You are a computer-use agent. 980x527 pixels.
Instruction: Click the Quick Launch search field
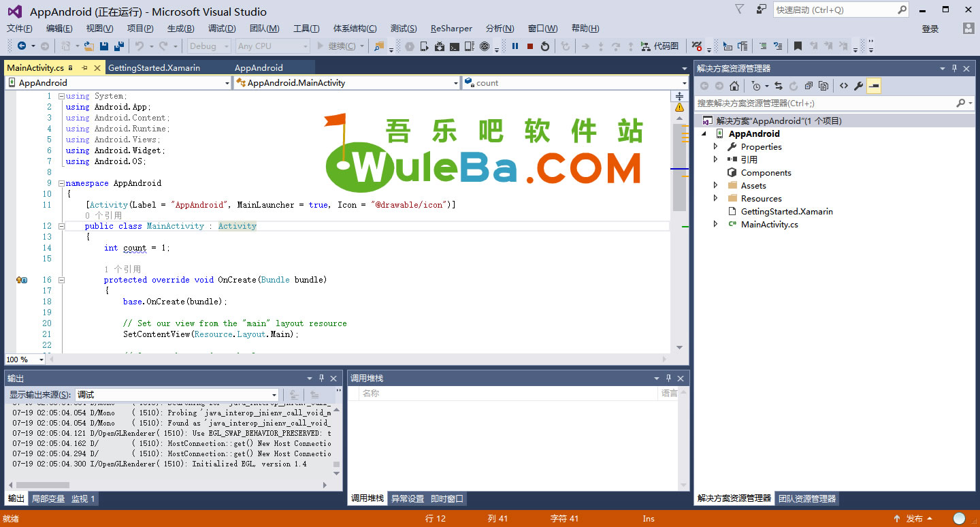click(x=841, y=10)
